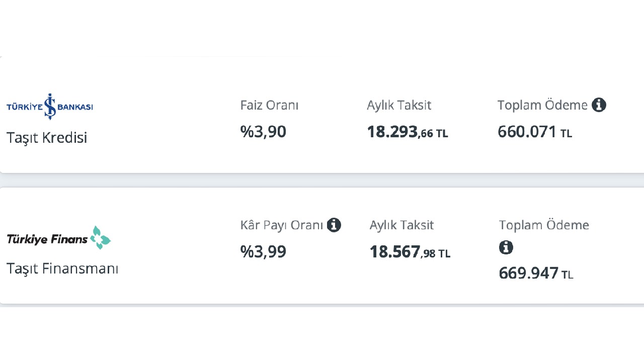Viewport: 644px width, 362px height.
Task: Click Aylık Taksit label in Türkiye Finans card
Action: click(401, 225)
